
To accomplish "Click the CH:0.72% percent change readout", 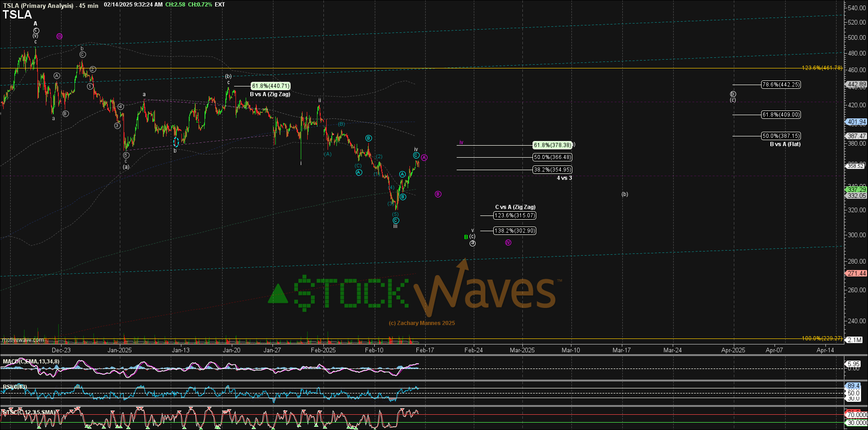I will pos(200,5).
